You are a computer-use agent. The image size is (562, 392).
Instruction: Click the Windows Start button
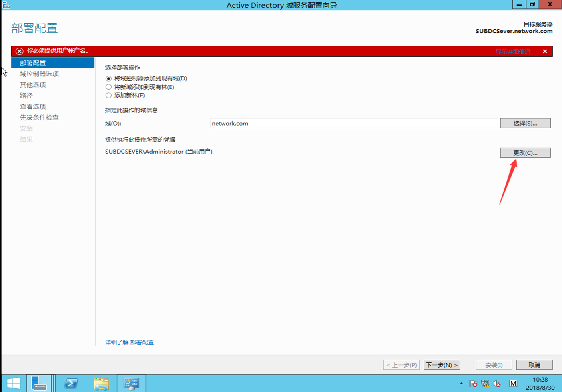click(x=14, y=383)
